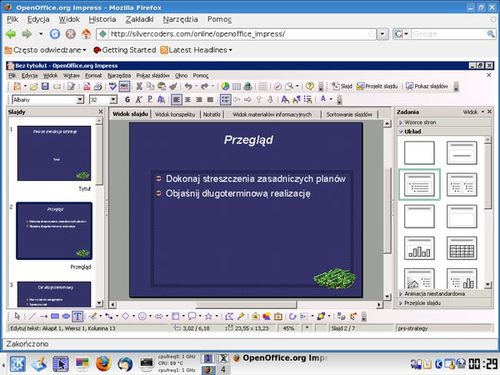Select the Ellipse drawing tool
The height and width of the screenshot is (375, 500).
click(x=66, y=316)
